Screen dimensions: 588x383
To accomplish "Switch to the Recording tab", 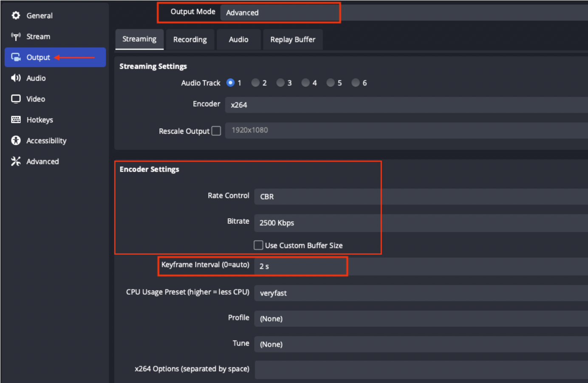I will [x=190, y=39].
